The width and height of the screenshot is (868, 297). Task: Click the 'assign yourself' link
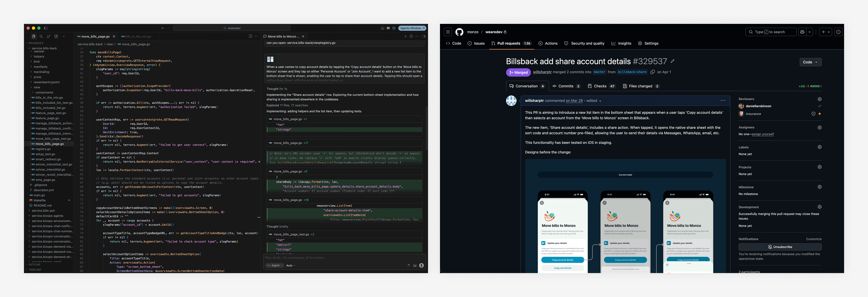[763, 134]
